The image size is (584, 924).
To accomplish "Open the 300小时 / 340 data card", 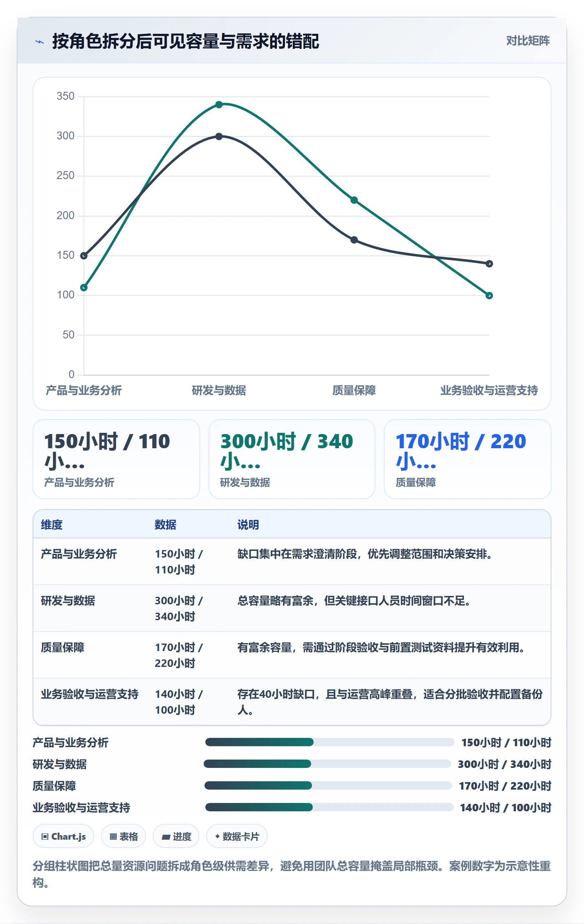I will [292, 459].
